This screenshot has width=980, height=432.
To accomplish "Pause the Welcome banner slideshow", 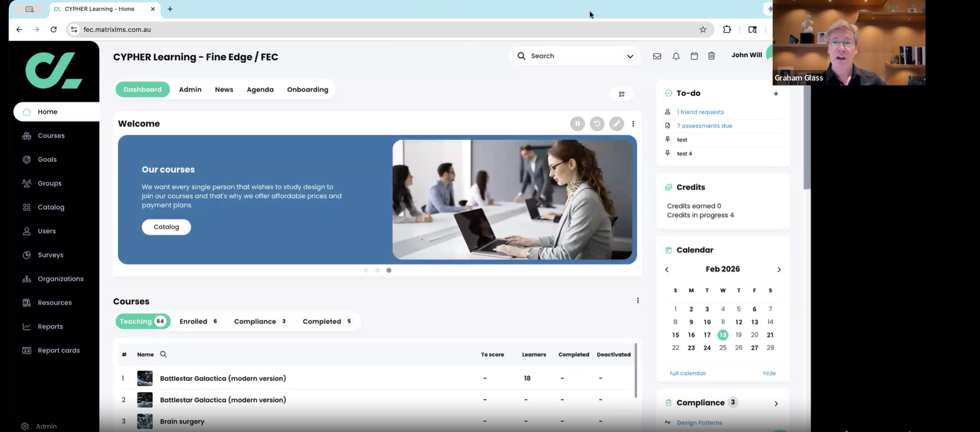I will coord(577,124).
